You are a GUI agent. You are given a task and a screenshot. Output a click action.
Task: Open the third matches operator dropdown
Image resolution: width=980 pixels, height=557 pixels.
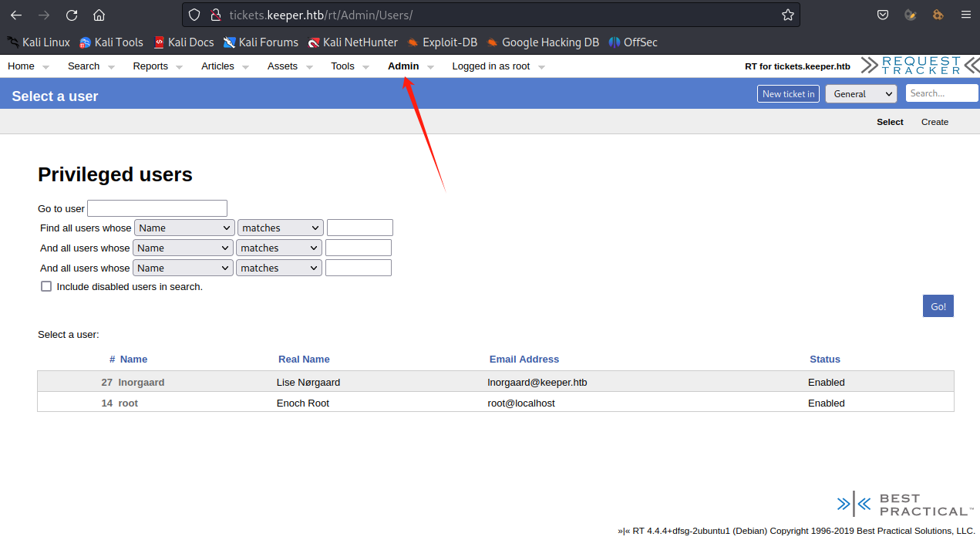pyautogui.click(x=279, y=268)
